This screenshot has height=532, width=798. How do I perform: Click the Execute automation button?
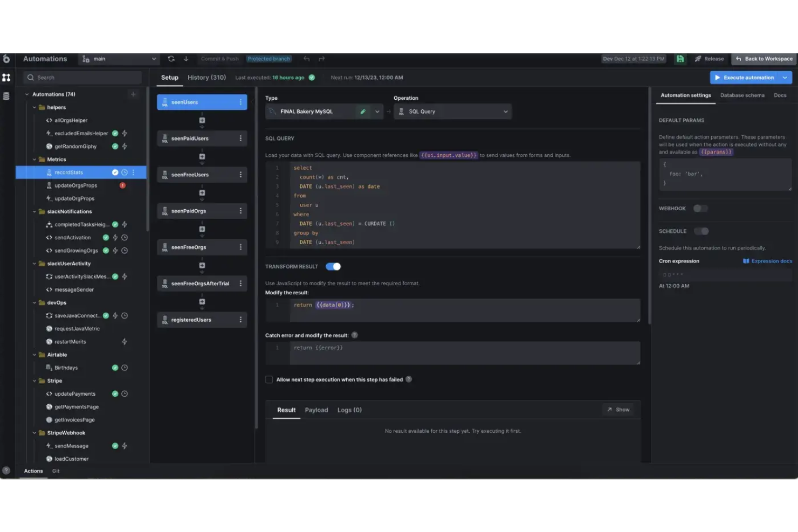click(x=747, y=77)
